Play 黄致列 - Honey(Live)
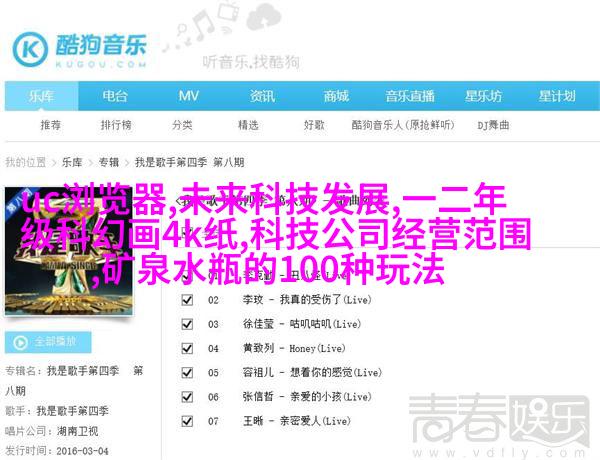 point(294,348)
